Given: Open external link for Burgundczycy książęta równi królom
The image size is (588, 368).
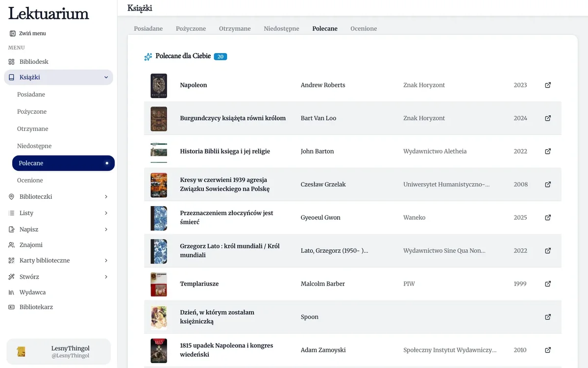Looking at the screenshot, I should (x=548, y=118).
